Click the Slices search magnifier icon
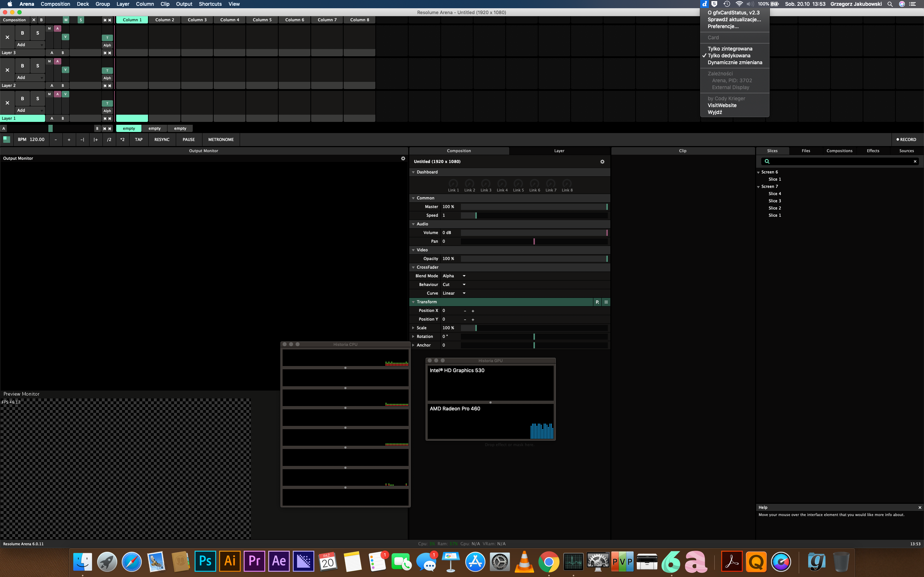Image resolution: width=924 pixels, height=577 pixels. [767, 162]
